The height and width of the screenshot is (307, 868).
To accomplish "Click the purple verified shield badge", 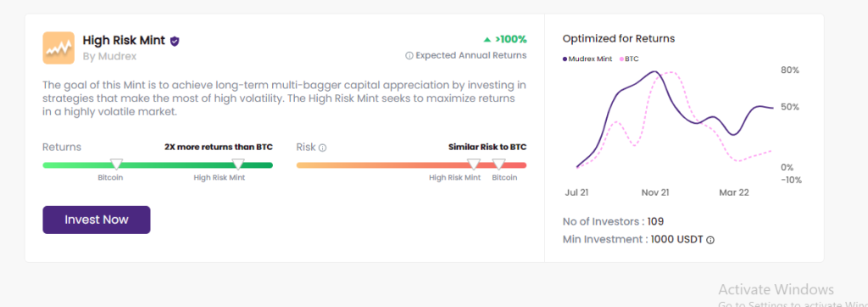I will tap(175, 41).
